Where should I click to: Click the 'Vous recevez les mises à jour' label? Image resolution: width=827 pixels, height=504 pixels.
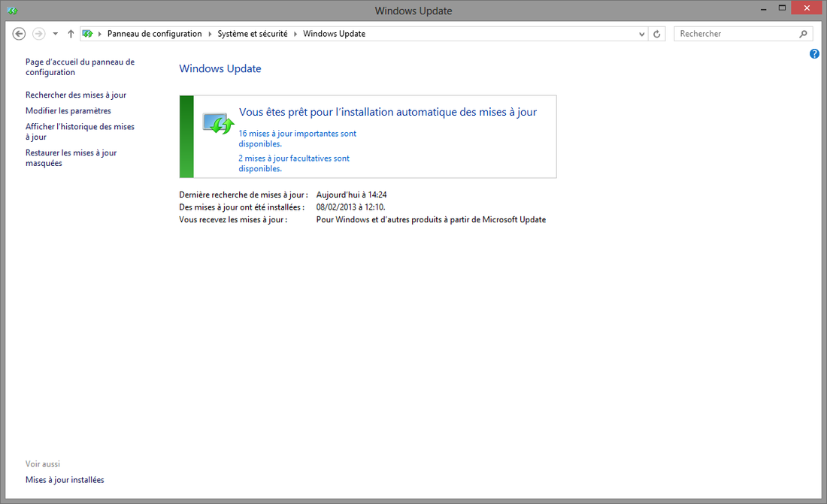tap(234, 219)
